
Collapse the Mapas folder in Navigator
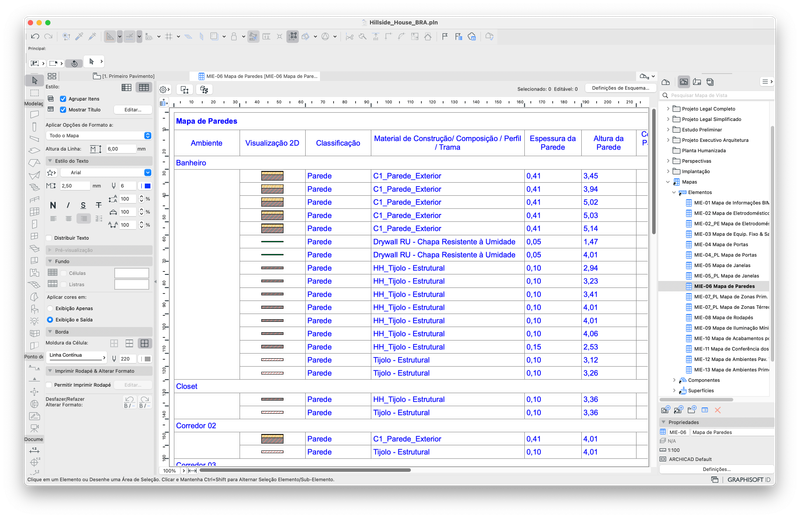(x=668, y=182)
